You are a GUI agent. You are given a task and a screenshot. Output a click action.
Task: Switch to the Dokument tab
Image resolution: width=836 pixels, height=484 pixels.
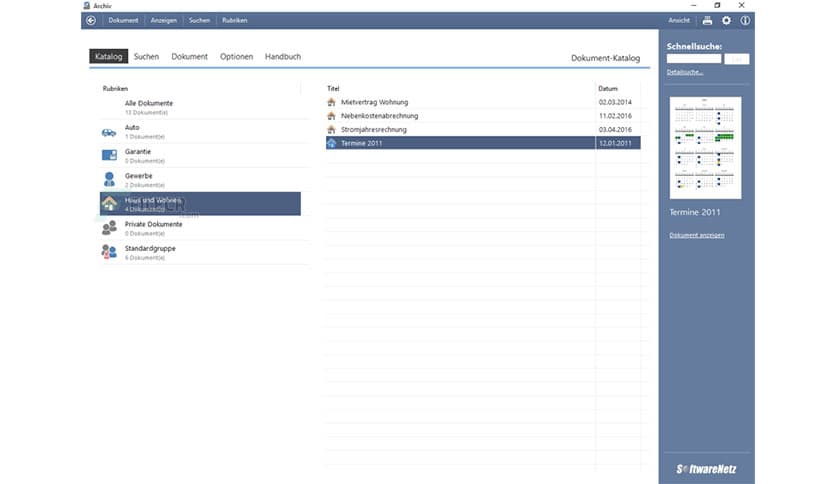tap(189, 57)
